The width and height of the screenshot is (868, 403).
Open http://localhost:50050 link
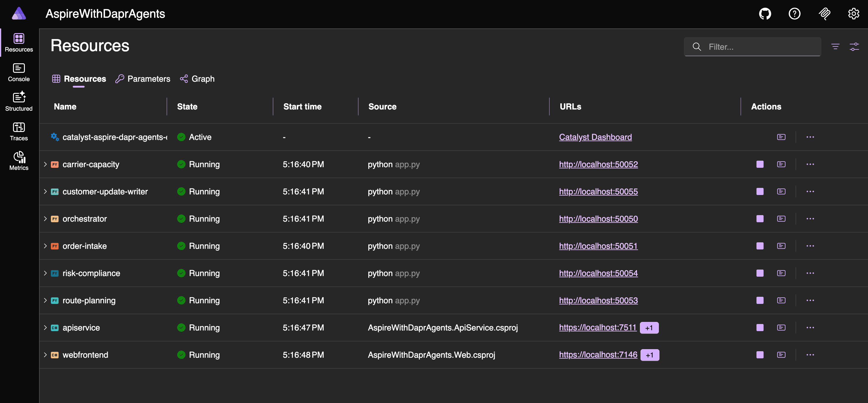pos(598,219)
